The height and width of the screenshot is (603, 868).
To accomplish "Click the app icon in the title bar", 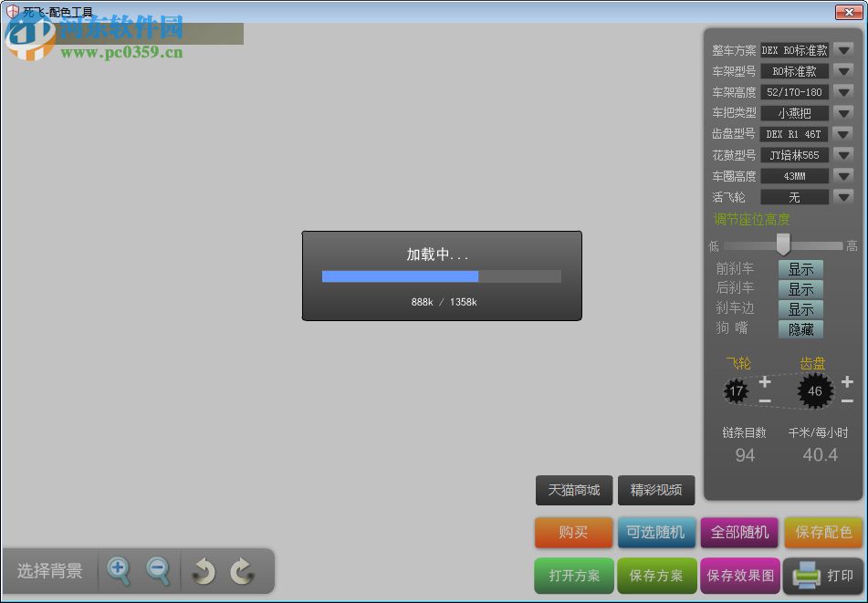I will coord(12,11).
